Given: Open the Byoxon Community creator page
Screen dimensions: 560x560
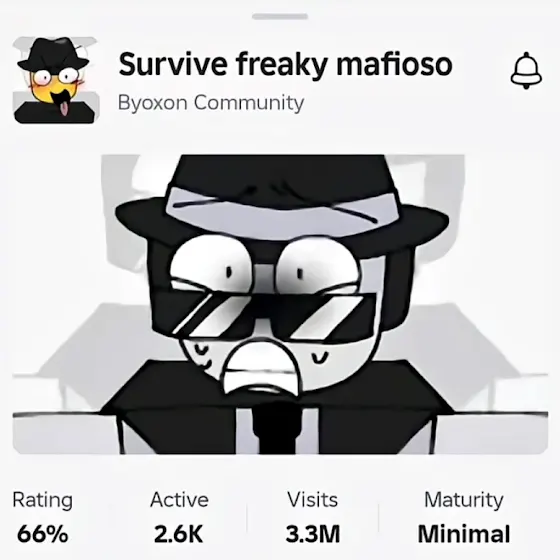Looking at the screenshot, I should point(211,103).
